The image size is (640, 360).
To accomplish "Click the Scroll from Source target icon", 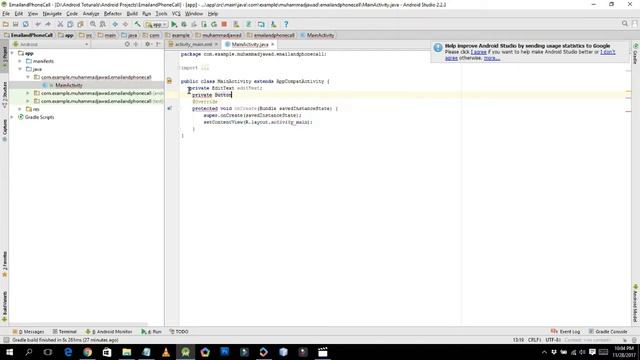I will (127, 44).
